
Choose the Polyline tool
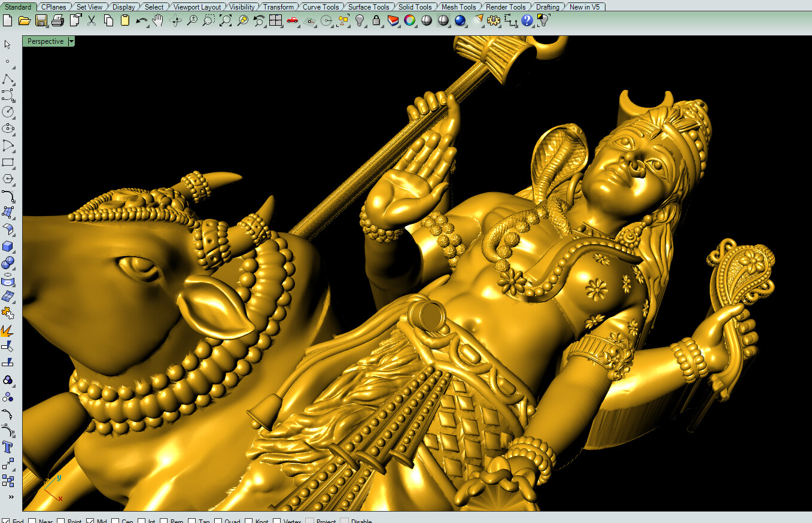pos(8,78)
